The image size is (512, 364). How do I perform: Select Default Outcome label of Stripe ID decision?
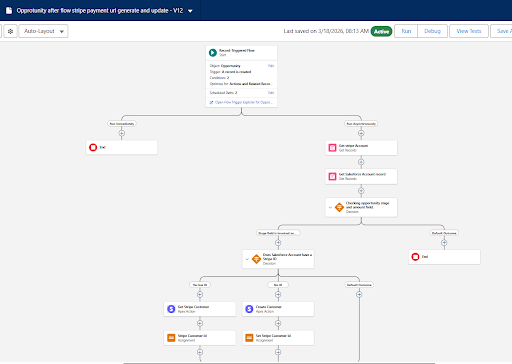tap(359, 285)
